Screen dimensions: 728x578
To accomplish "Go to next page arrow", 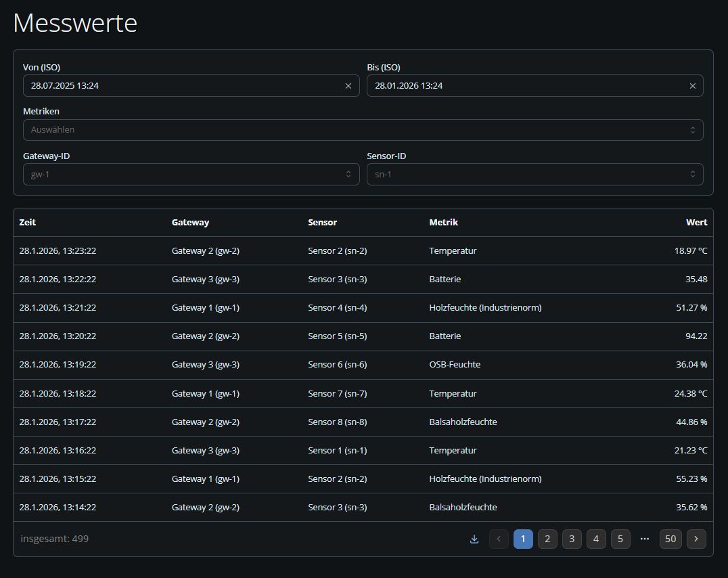I will coord(696,539).
